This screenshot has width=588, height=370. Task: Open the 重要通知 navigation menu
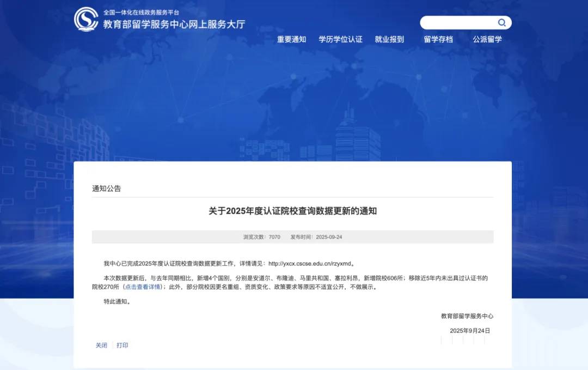pyautogui.click(x=291, y=39)
